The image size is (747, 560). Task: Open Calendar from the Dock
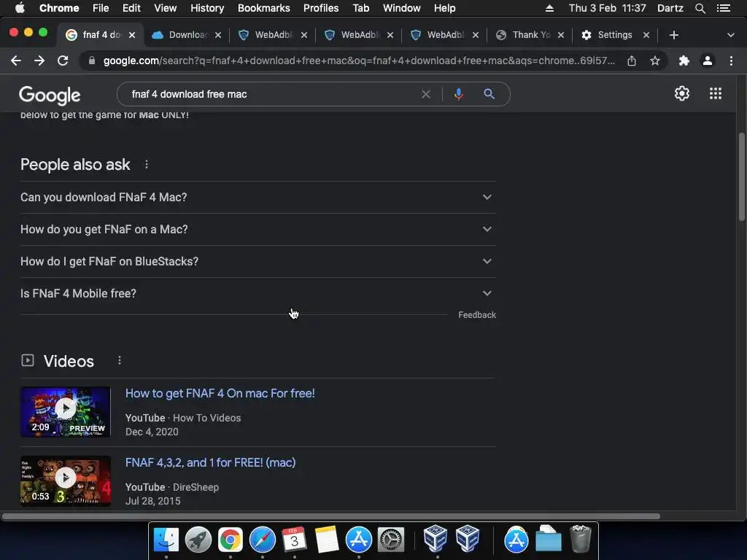[295, 540]
